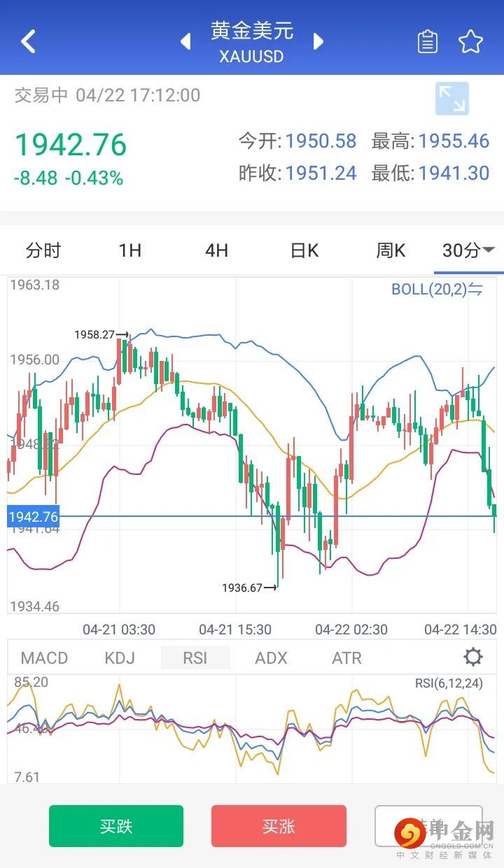504x868 pixels.
Task: Open indicator settings gear
Action: [473, 657]
